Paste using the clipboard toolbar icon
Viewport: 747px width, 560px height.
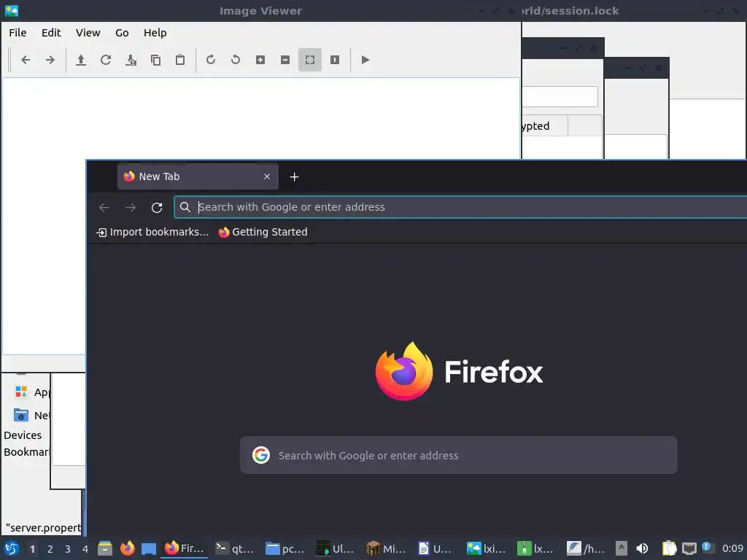[180, 60]
